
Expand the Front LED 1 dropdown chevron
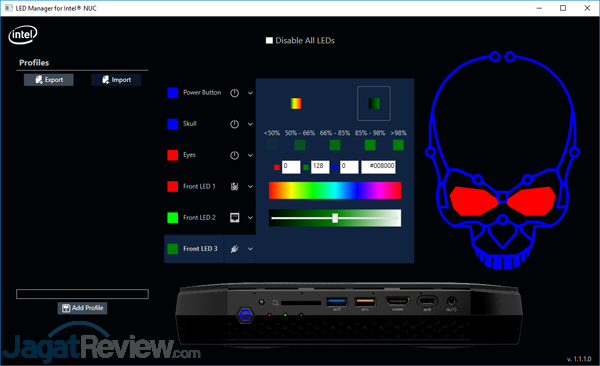click(250, 186)
